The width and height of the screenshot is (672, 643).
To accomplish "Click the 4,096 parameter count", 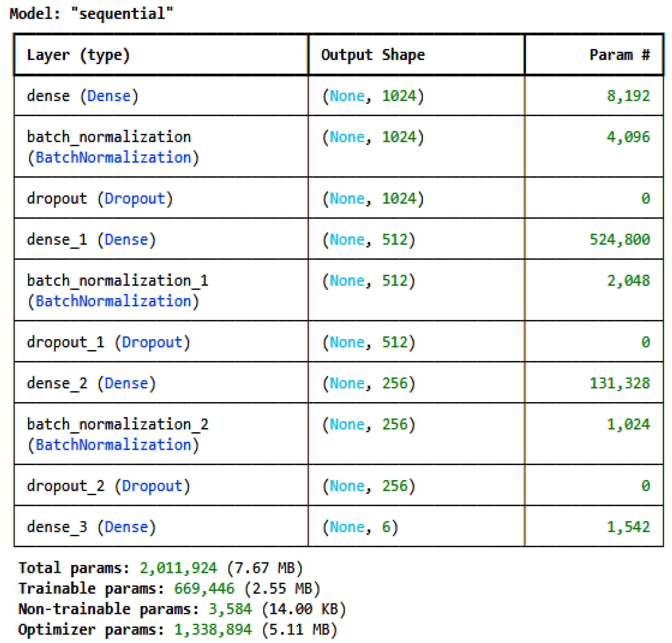I will (x=628, y=137).
